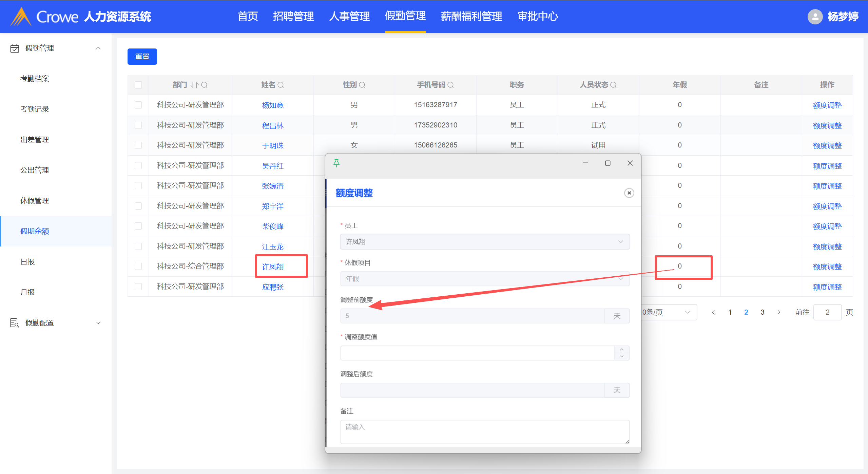Open the 员工 dropdown showing 许凤翔
This screenshot has height=474, width=868.
point(484,242)
